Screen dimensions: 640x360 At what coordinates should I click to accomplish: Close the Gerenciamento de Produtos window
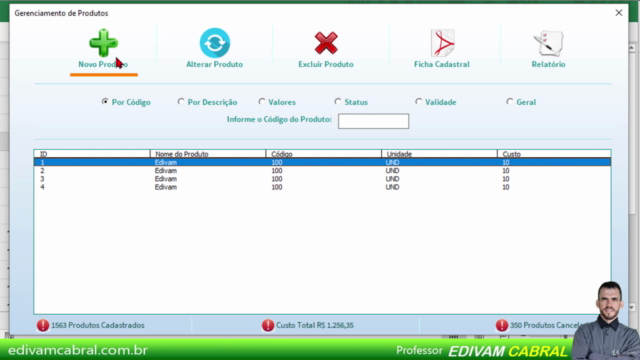[x=619, y=13]
